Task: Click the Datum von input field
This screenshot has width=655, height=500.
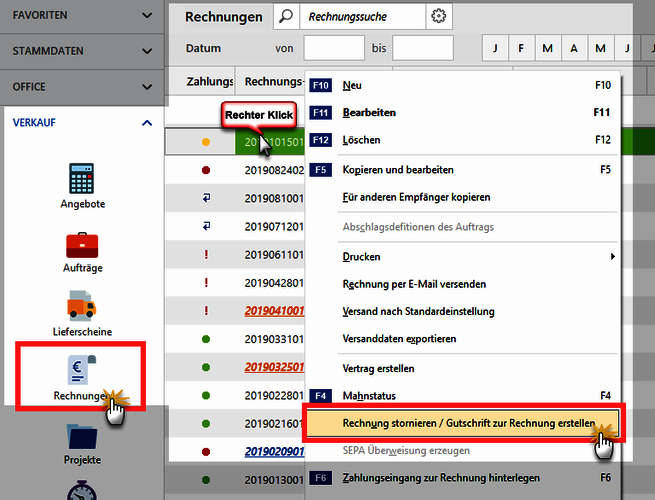Action: tap(334, 48)
